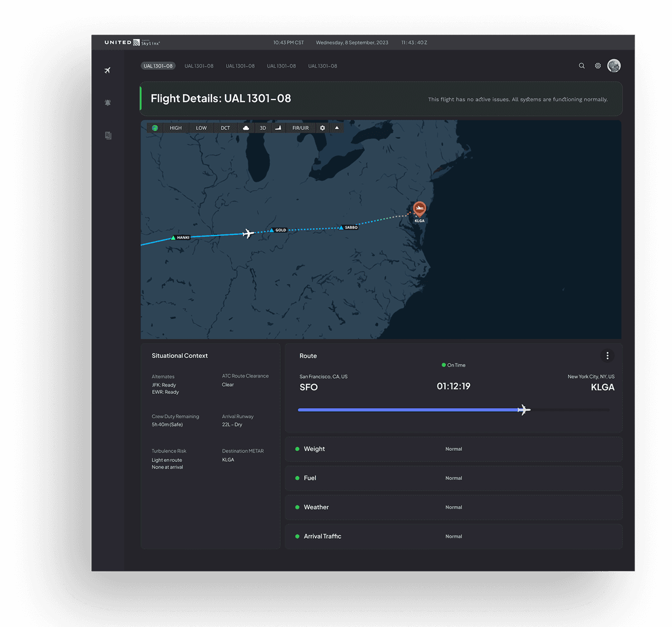Screen dimensions: 672x627
Task: Switch to the last UAL 1301-08 tab
Action: coord(323,65)
